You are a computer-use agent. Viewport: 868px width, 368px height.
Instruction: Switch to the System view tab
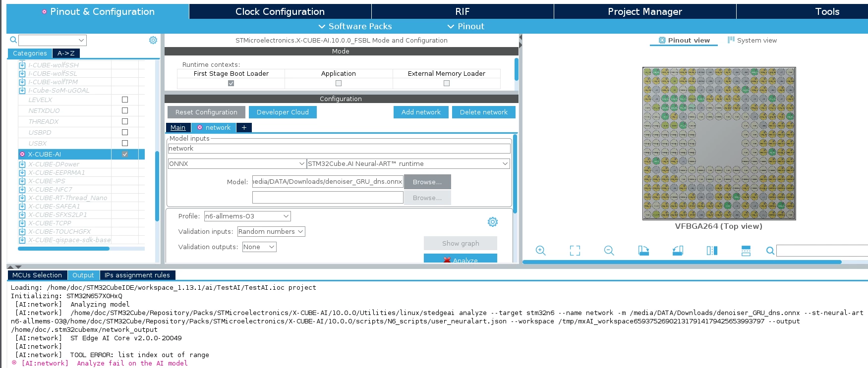coord(752,40)
